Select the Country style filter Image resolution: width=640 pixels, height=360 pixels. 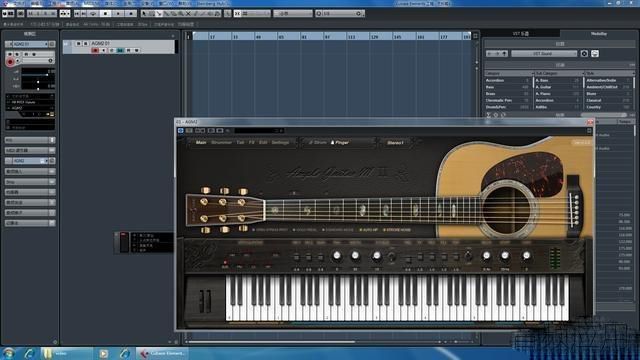tap(608, 107)
